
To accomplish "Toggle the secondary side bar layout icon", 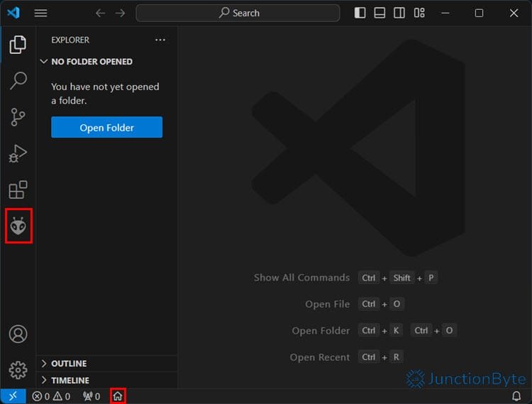I will (399, 13).
